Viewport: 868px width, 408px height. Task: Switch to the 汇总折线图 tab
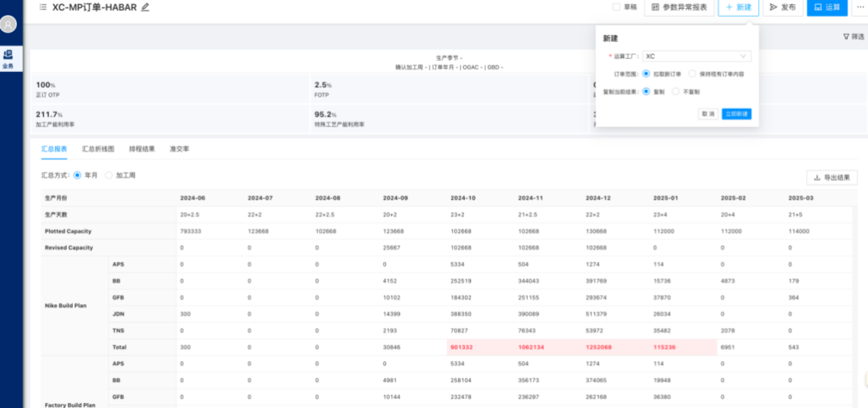coord(98,149)
